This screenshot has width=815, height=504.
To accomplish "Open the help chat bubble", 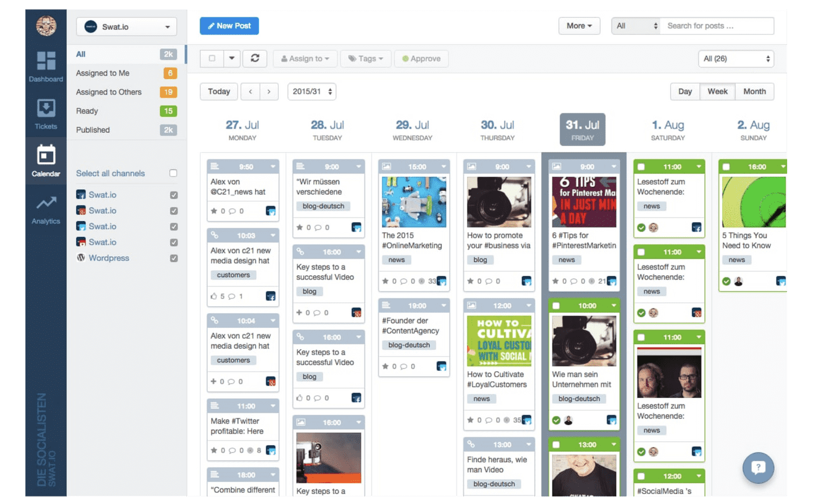I will click(x=758, y=467).
